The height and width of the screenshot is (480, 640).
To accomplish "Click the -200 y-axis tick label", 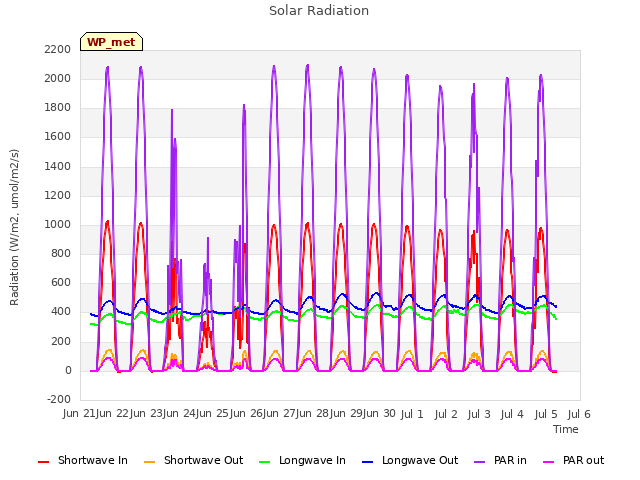I will pos(59,399).
